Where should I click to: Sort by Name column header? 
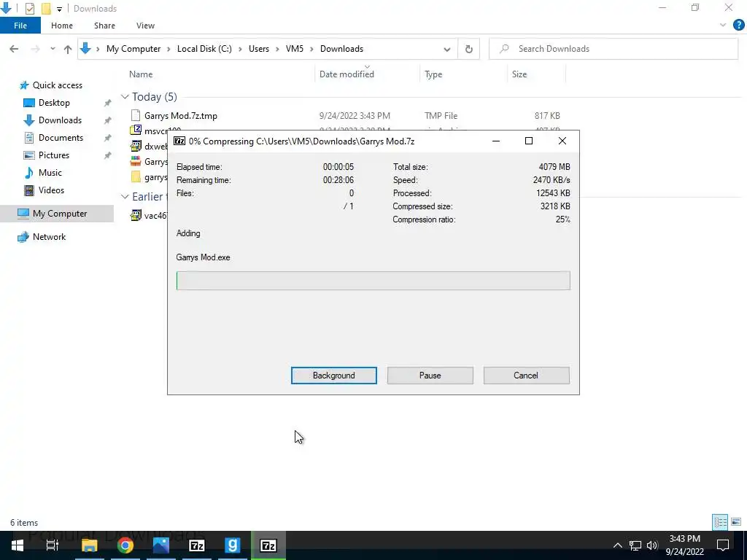click(141, 74)
